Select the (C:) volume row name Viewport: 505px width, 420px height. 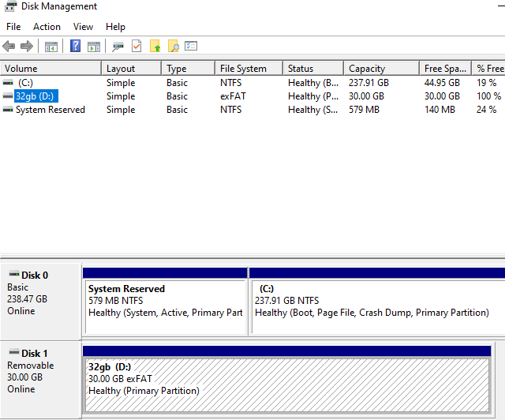tap(25, 83)
